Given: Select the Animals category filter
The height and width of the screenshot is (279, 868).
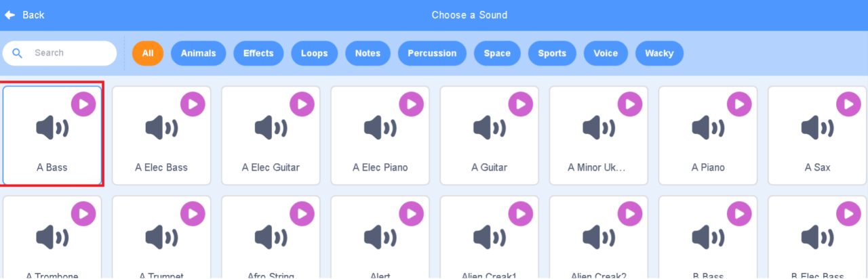Looking at the screenshot, I should pos(198,53).
